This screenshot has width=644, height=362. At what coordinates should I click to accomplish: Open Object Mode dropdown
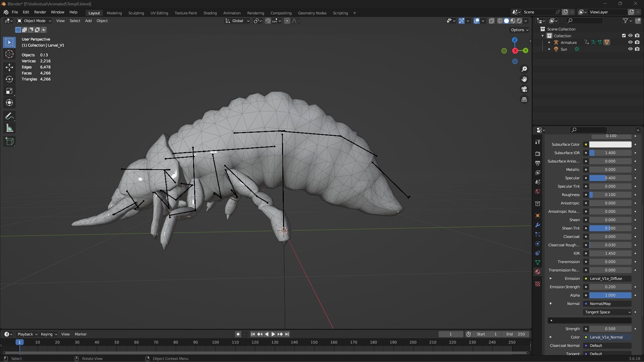tap(34, 21)
